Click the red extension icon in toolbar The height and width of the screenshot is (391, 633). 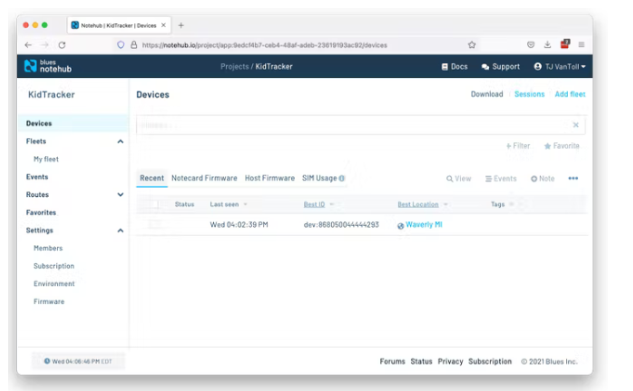point(565,44)
